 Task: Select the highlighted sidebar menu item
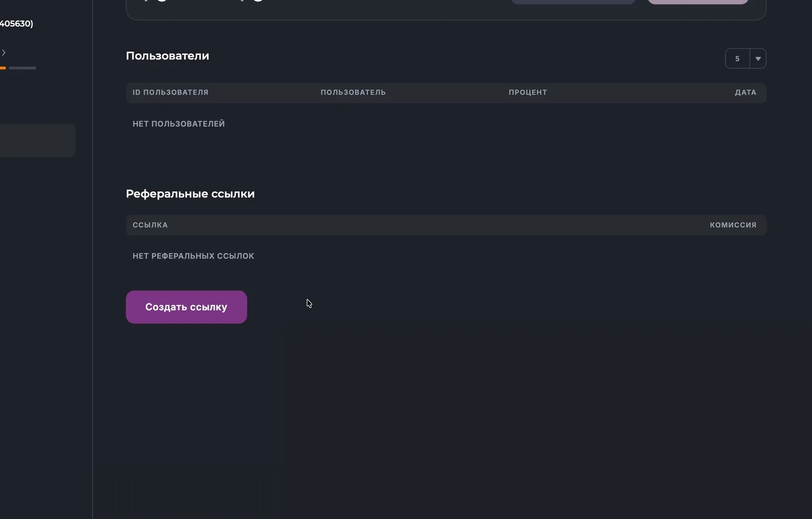point(37,140)
